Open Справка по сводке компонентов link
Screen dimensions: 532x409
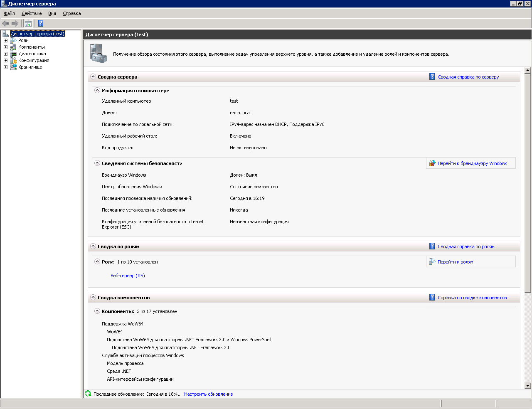472,298
